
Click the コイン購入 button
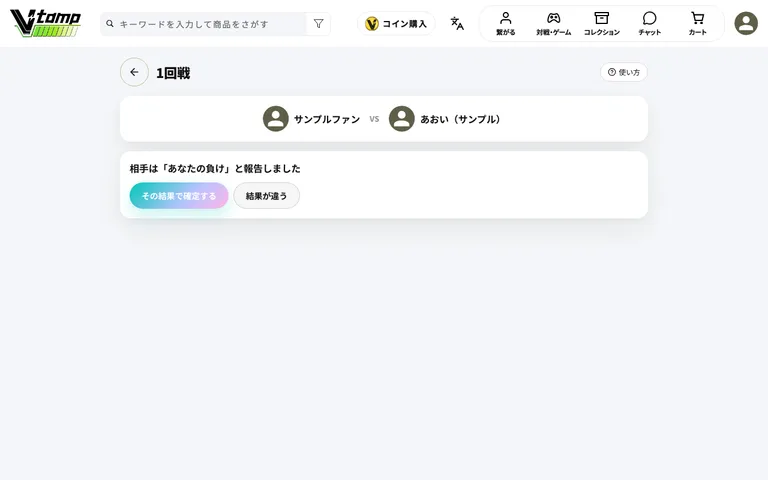coord(396,24)
